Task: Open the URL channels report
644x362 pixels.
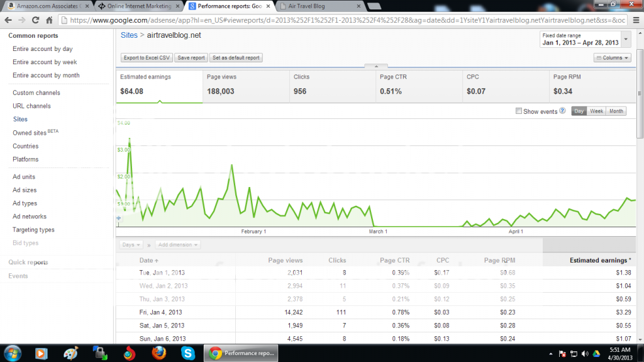Action: point(31,106)
